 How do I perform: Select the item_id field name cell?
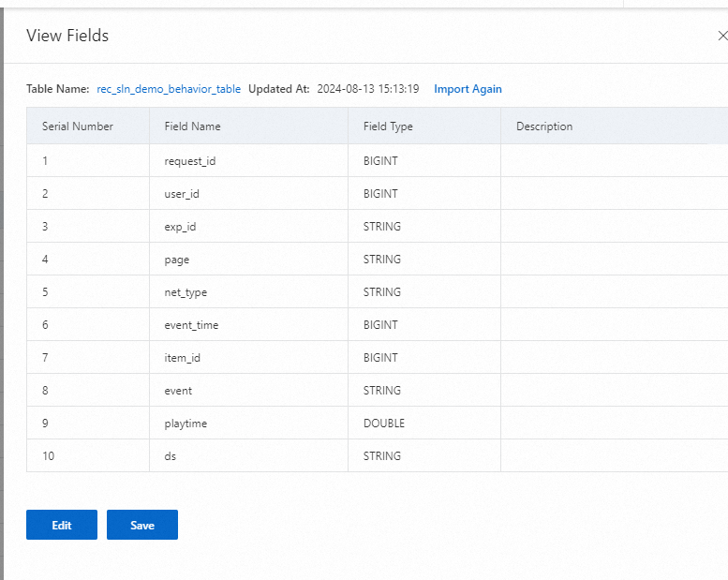[x=183, y=358]
